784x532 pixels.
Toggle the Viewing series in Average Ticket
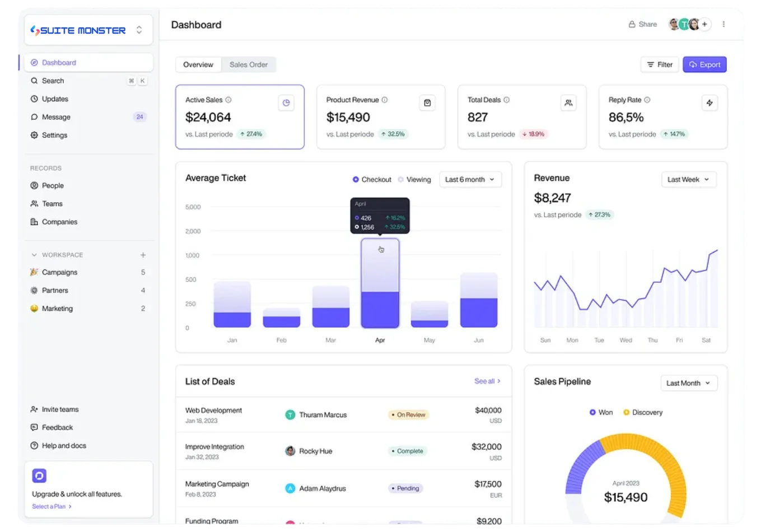click(414, 180)
